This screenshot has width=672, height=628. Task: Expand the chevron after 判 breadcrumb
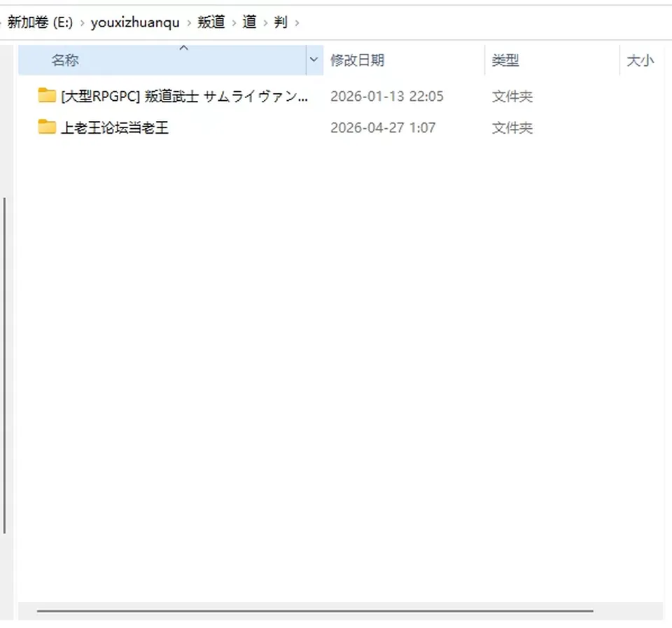tap(297, 22)
